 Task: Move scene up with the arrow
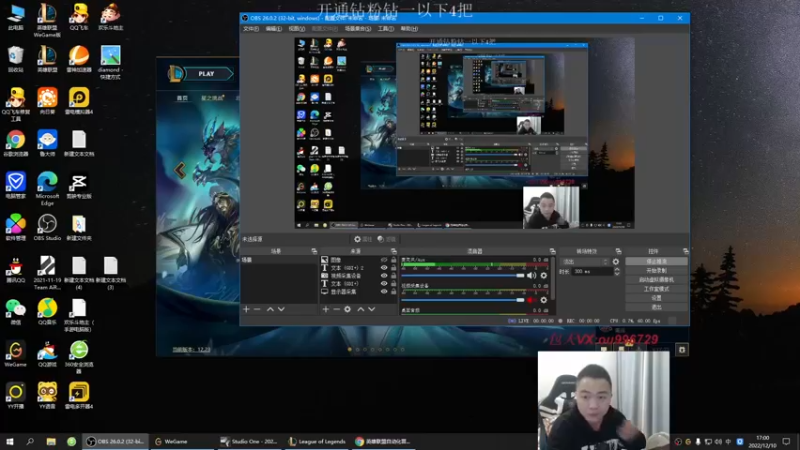pos(270,309)
